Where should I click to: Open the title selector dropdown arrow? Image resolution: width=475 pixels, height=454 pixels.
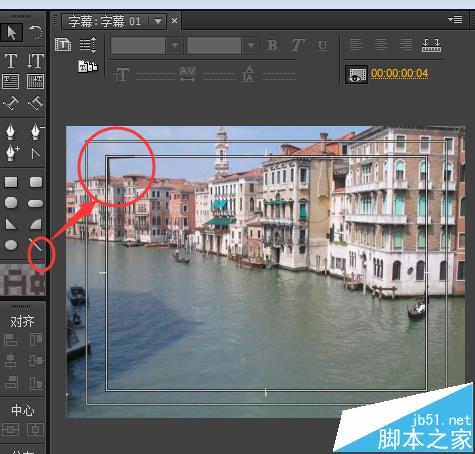[158, 22]
